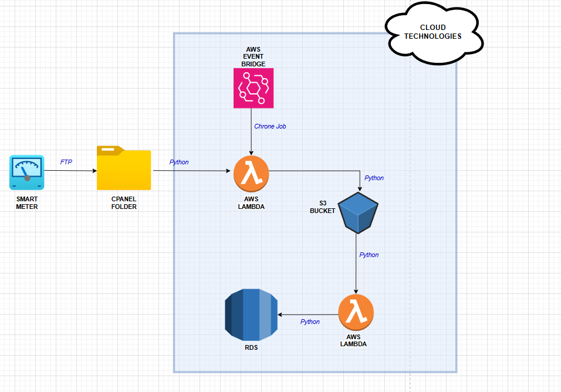Click the Chrone Job label
The width and height of the screenshot is (561, 392).
(269, 126)
